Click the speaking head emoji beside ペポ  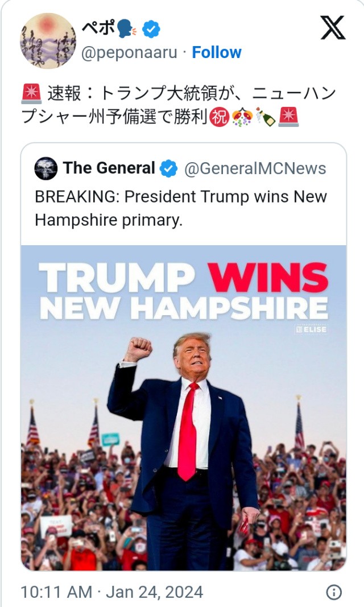125,28
